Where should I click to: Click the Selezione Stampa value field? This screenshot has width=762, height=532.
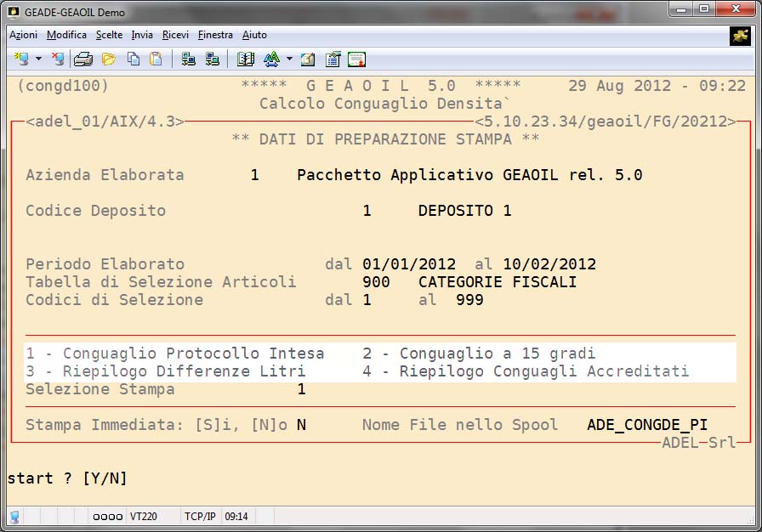(x=301, y=390)
